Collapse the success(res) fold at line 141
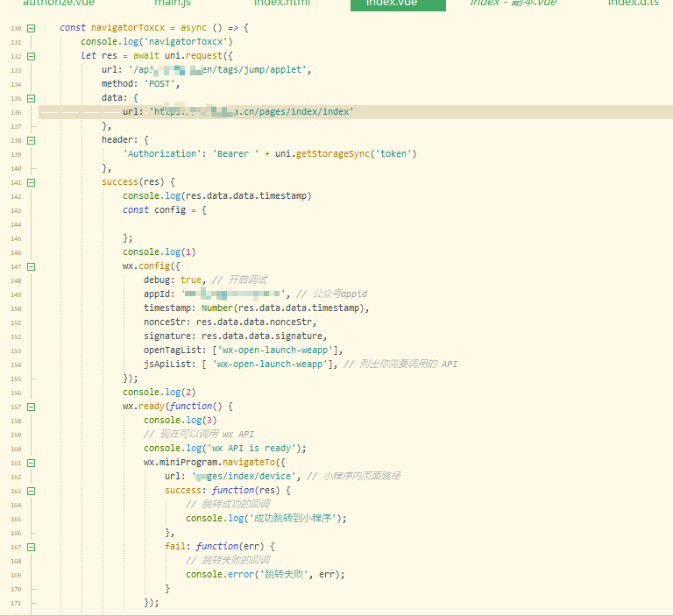The width and height of the screenshot is (673, 616). coord(31,182)
